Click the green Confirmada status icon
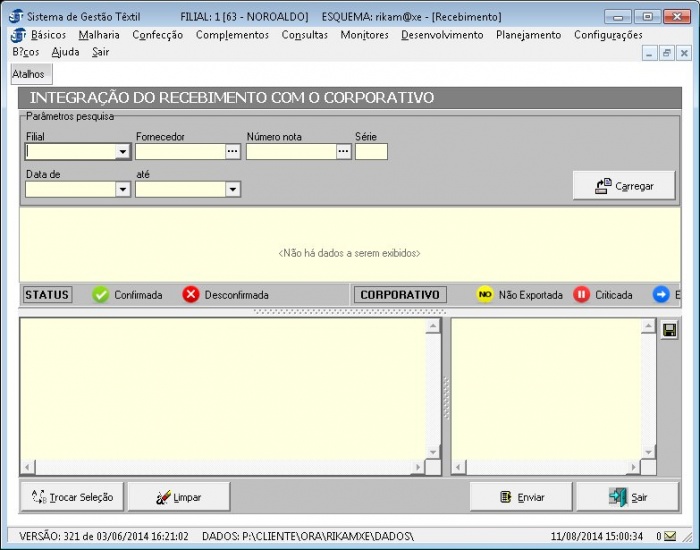 [100, 295]
